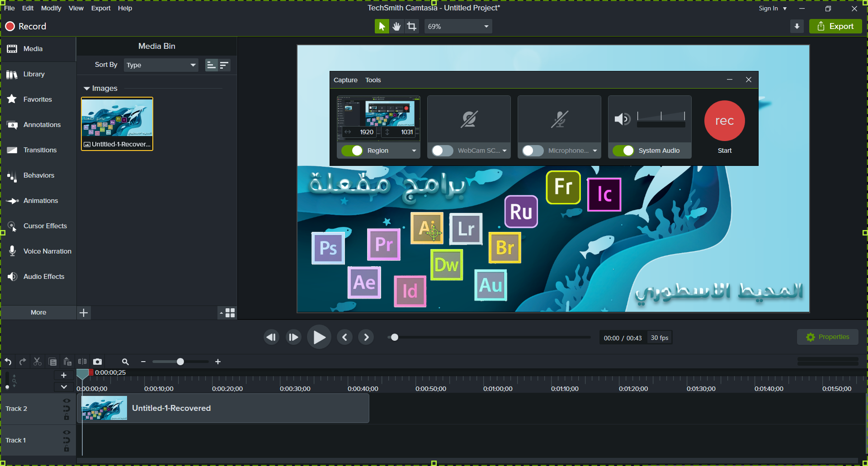The image size is (868, 466).
Task: Open the File menu
Action: click(9, 8)
